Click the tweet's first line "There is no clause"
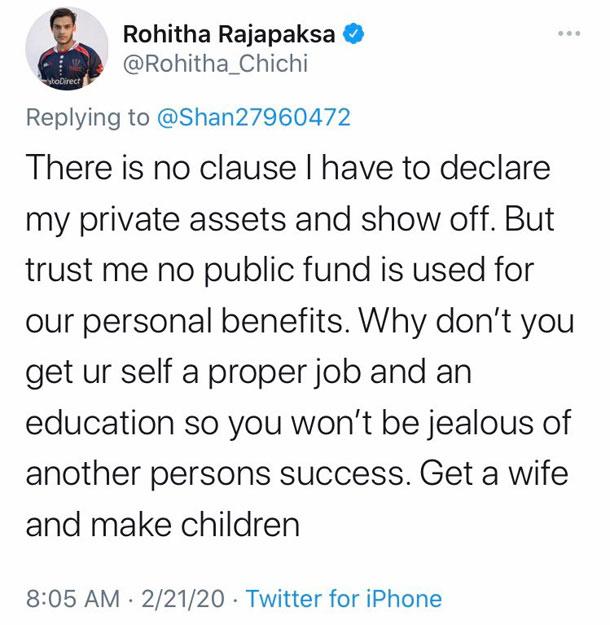 pyautogui.click(x=160, y=168)
